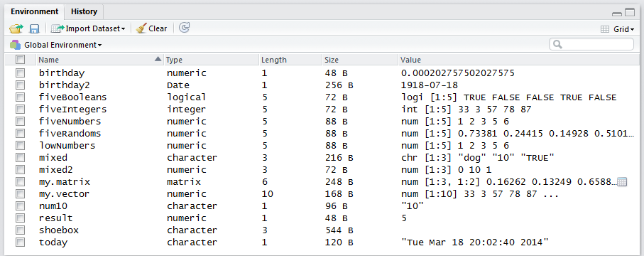Click the Clear broom button
This screenshot has height=256, width=644.
coord(151,28)
